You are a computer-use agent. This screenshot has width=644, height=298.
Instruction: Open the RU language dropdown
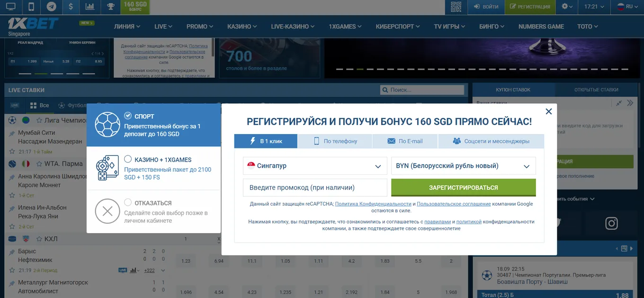coord(628,7)
